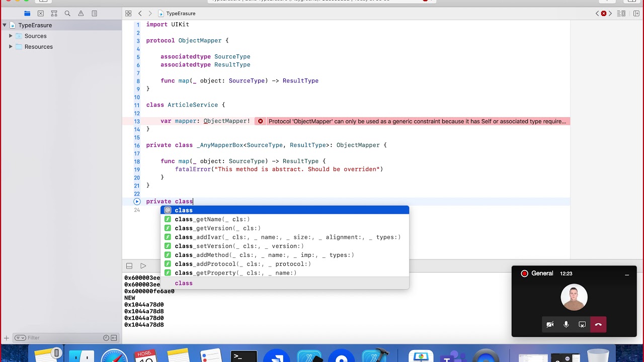
Task: Choose class_getProperty completion suggestion
Action: (285, 273)
